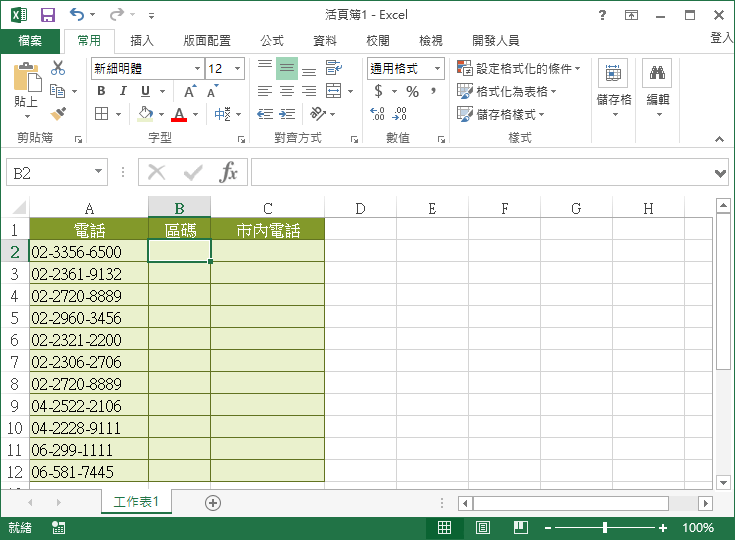Switch to Normal view in status bar
735x540 pixels.
coord(444,528)
